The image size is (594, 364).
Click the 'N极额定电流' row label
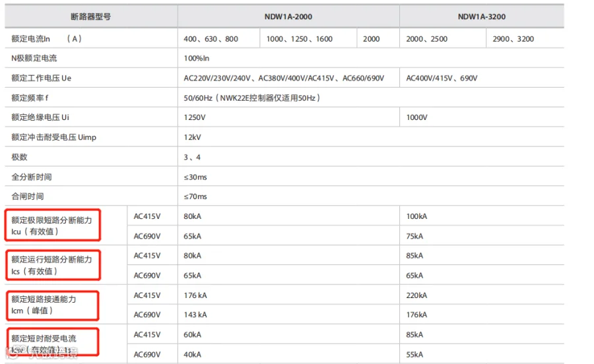coord(34,58)
